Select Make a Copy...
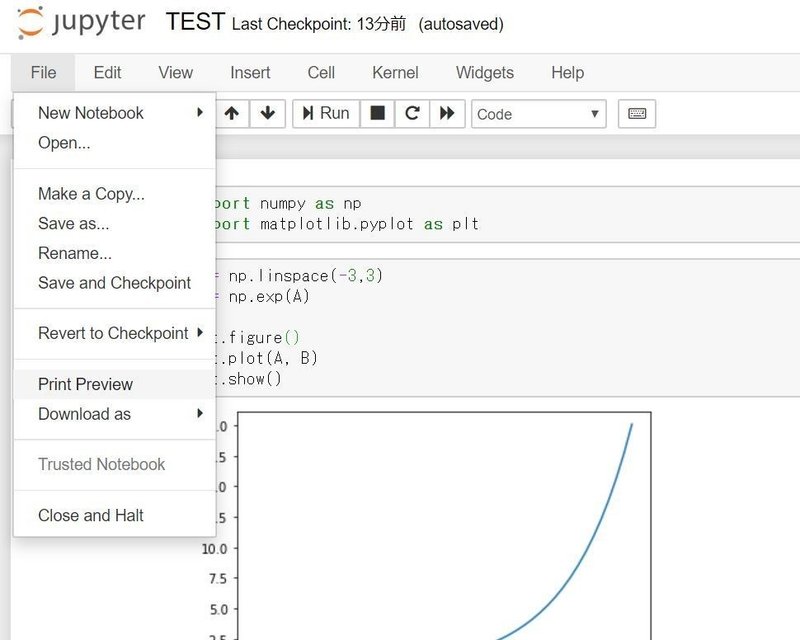 pos(115,193)
